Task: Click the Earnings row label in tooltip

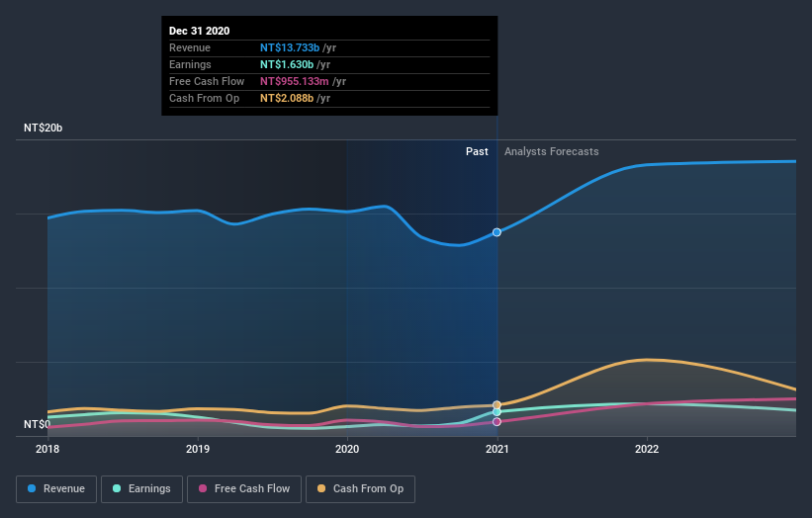Action: pyautogui.click(x=190, y=64)
